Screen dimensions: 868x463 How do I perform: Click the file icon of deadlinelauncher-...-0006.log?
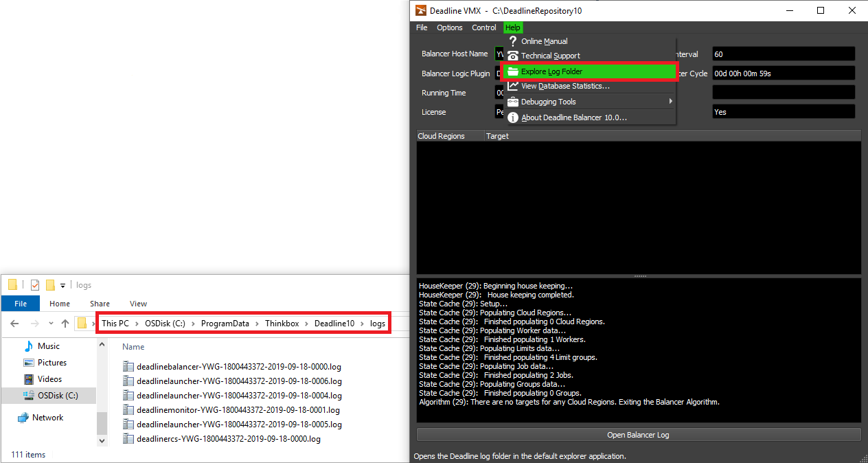128,381
